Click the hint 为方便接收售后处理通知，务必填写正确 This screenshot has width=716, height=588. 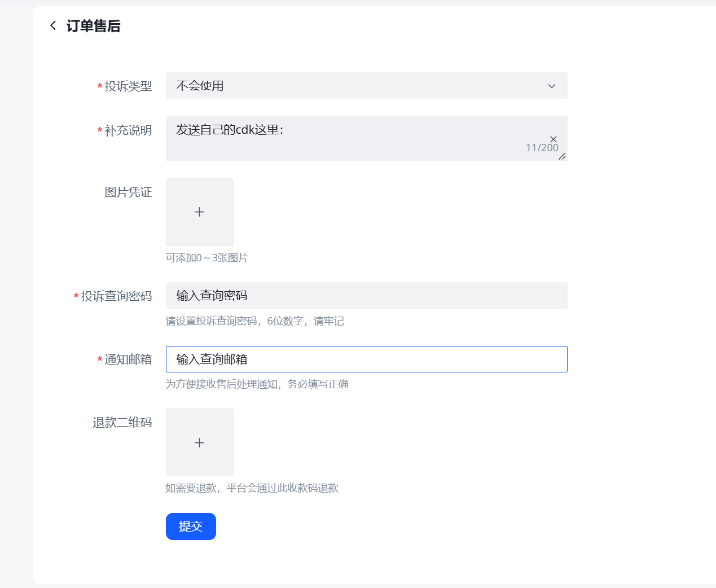[257, 384]
